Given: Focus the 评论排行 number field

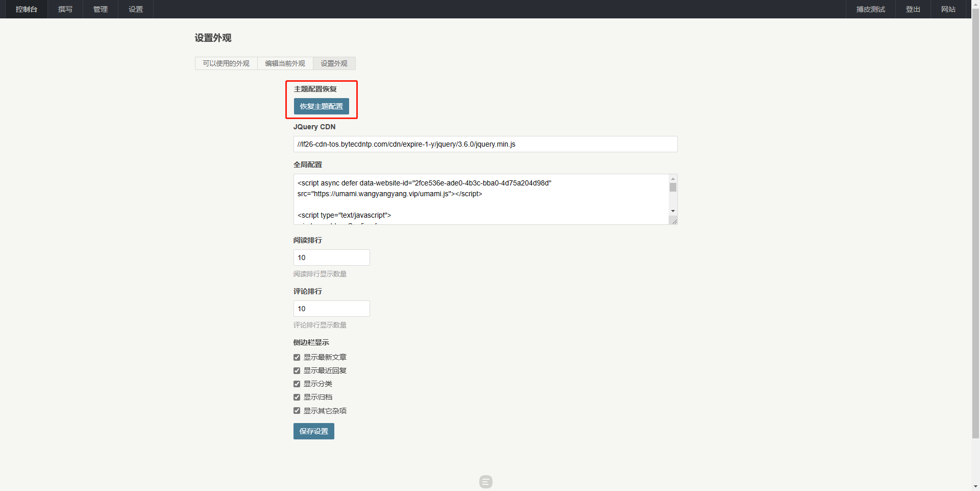Looking at the screenshot, I should tap(332, 309).
